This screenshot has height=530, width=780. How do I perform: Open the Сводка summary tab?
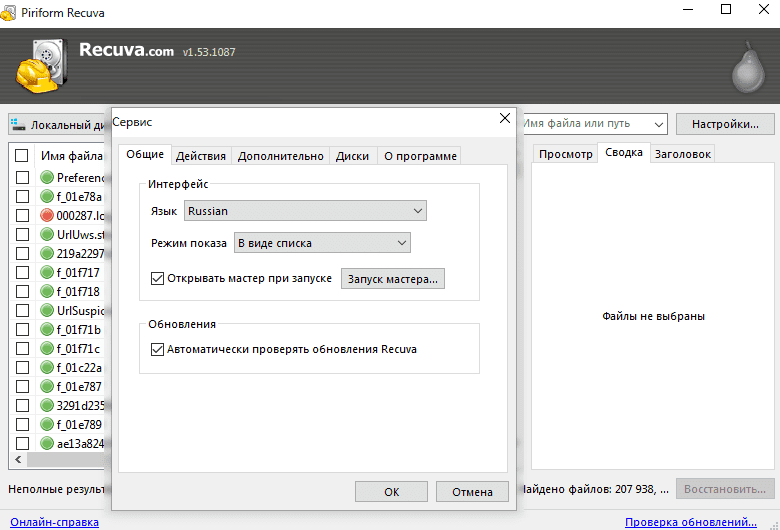pyautogui.click(x=624, y=153)
